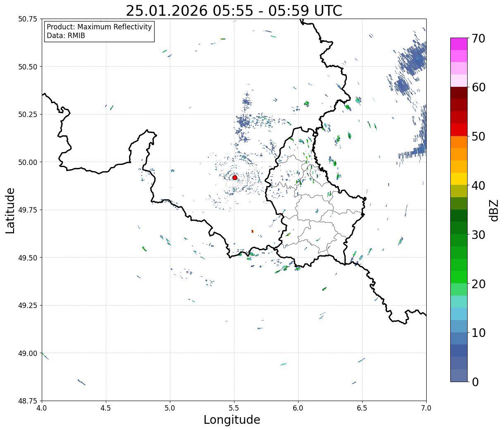504x430 pixels.
Task: Click the dark maroon colorbar swatch below 60
Action: [x=459, y=93]
